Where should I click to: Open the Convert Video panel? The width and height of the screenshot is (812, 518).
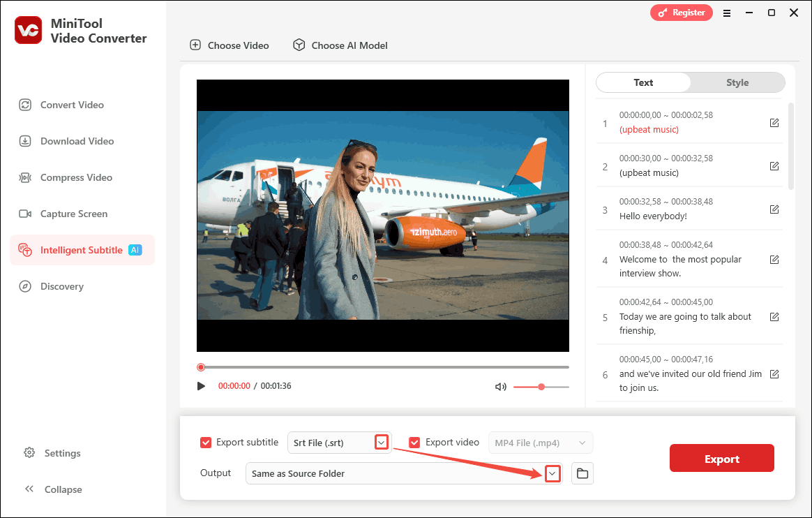pos(70,105)
